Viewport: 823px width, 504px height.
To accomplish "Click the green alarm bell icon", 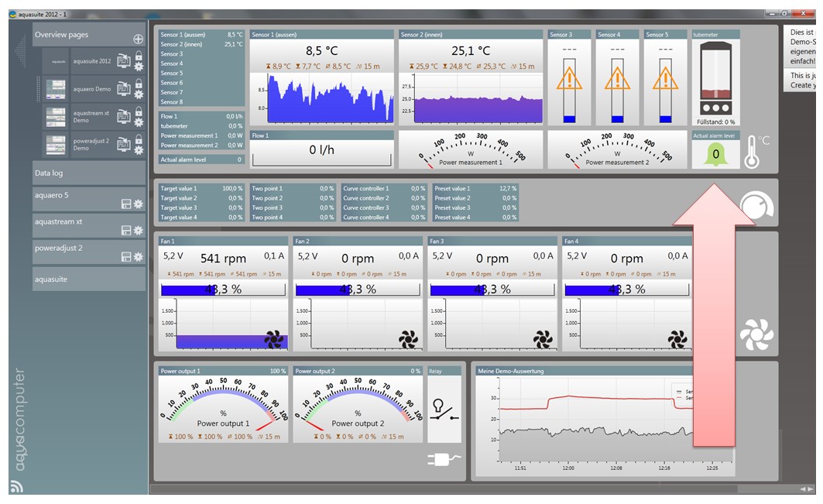I will pos(715,154).
